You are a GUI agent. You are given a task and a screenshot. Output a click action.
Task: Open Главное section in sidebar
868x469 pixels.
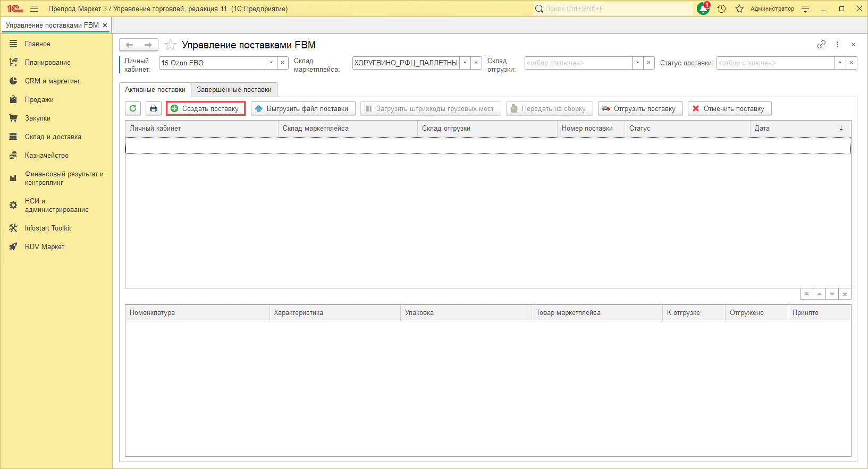56,44
